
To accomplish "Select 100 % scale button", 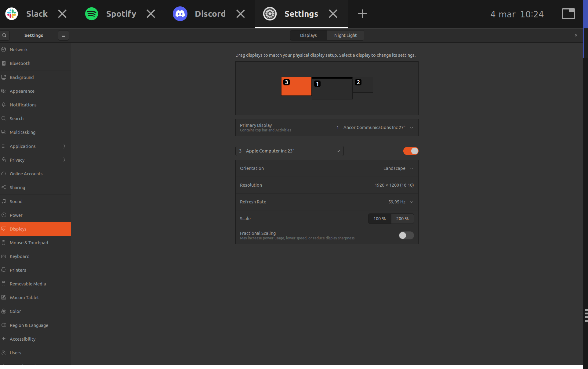I will pyautogui.click(x=379, y=219).
